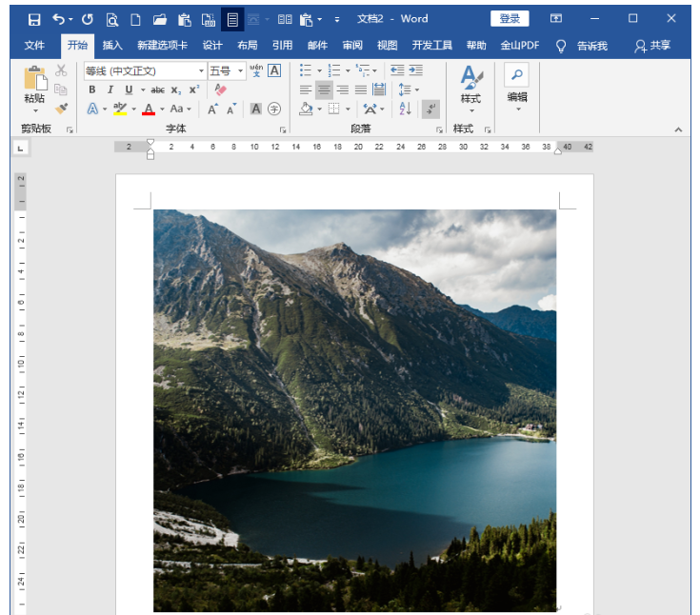Open the font name dropdown
Image resolution: width=700 pixels, height=615 pixels.
(x=201, y=71)
